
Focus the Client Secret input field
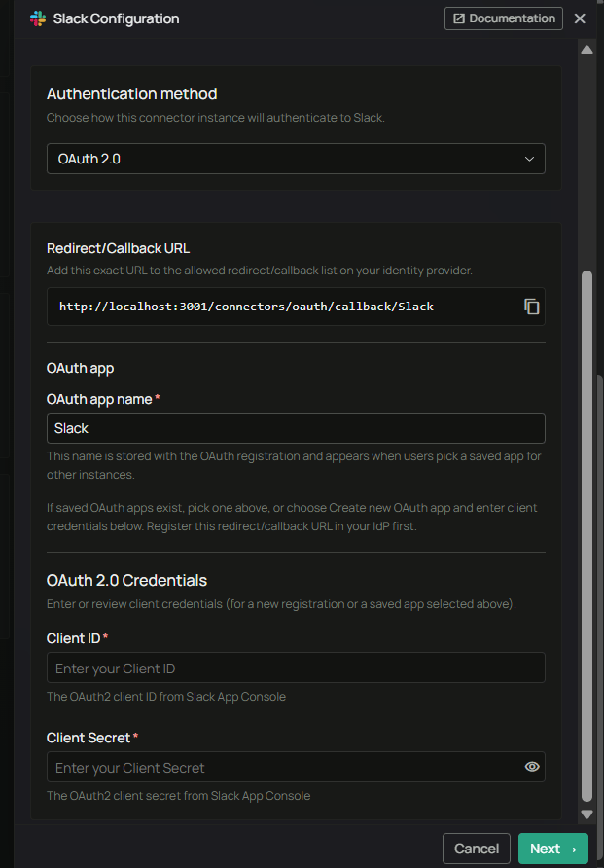(x=296, y=767)
